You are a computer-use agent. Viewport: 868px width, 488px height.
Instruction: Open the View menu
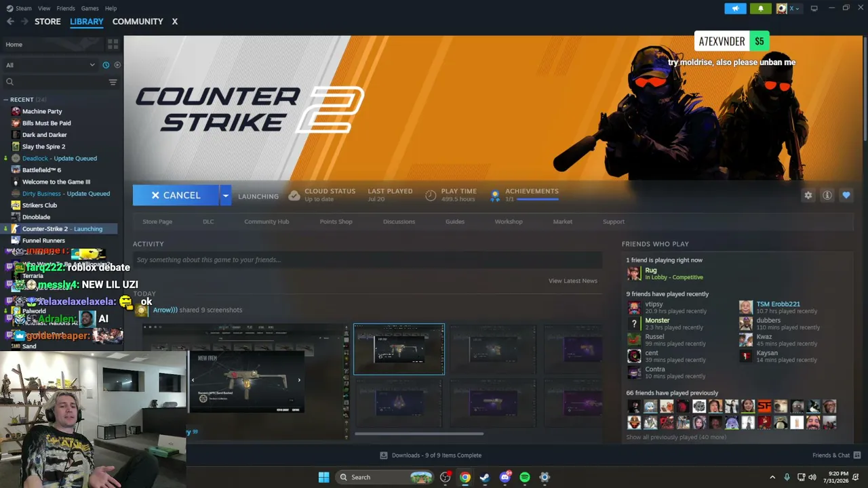[44, 8]
